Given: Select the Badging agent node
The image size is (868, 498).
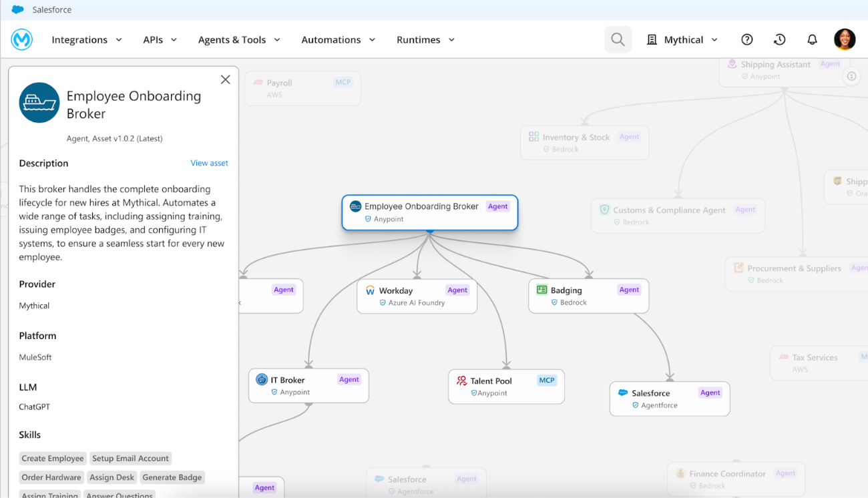Looking at the screenshot, I should 588,296.
